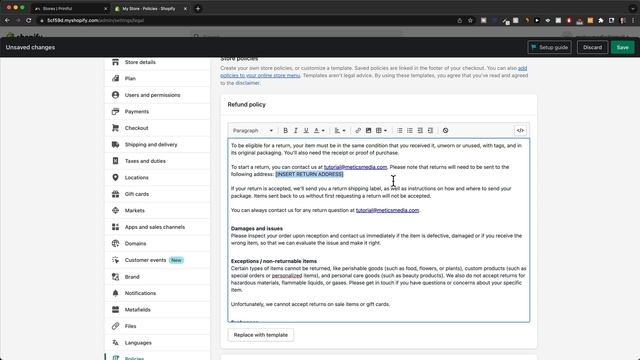Toggle underline formatting in the editor toolbar
The image size is (640, 360).
tap(306, 131)
